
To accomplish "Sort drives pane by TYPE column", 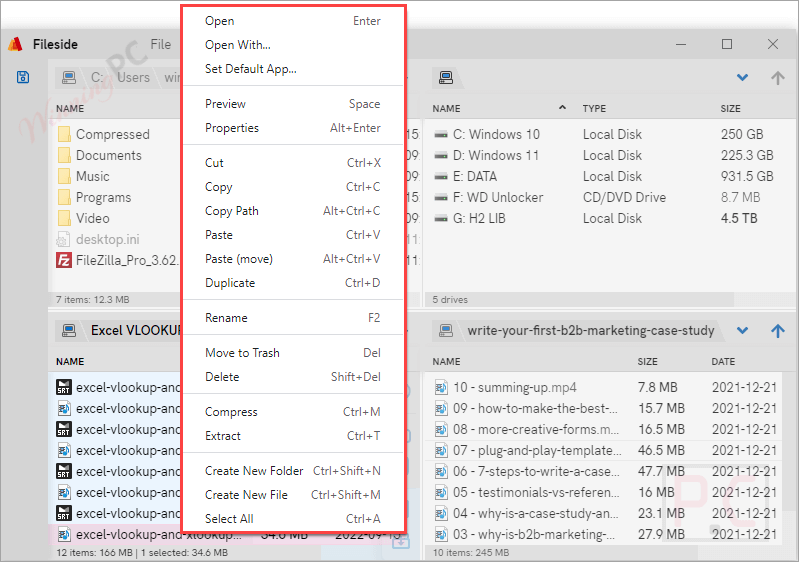I will (594, 109).
